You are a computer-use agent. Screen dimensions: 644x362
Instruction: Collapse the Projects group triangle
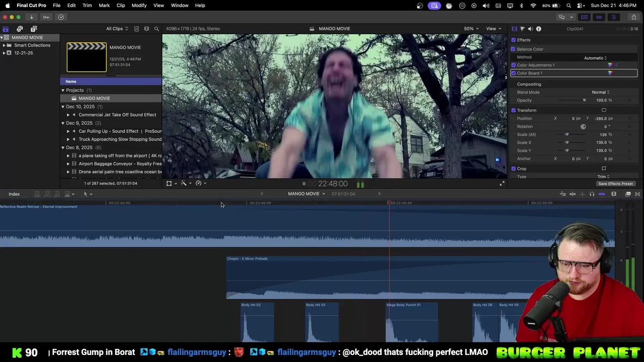point(63,90)
